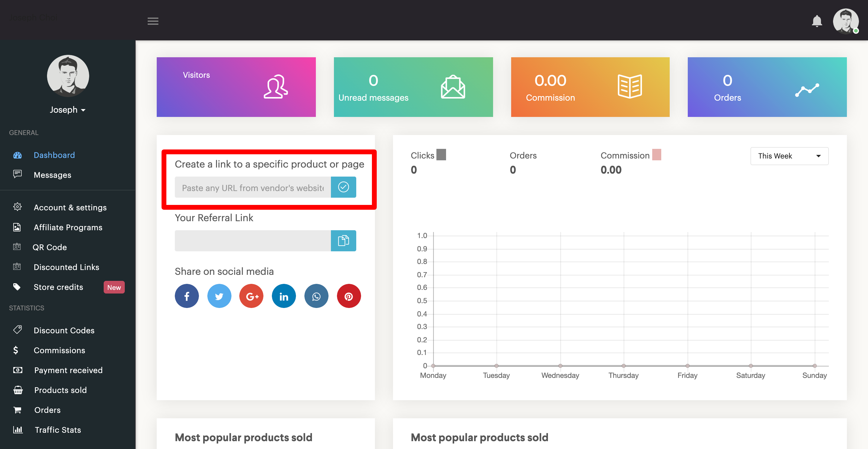Click the Orders cart icon in sidebar
This screenshot has height=449, width=868.
(x=17, y=410)
